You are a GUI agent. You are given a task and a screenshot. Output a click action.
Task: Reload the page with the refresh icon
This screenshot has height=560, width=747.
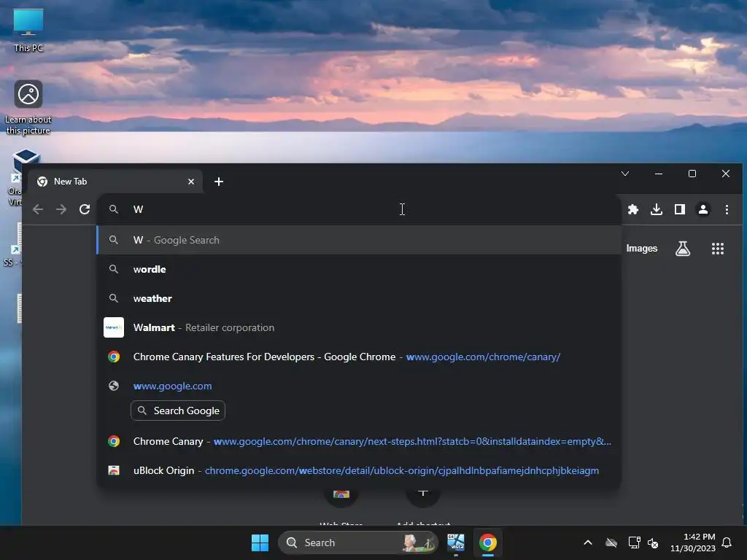85,209
